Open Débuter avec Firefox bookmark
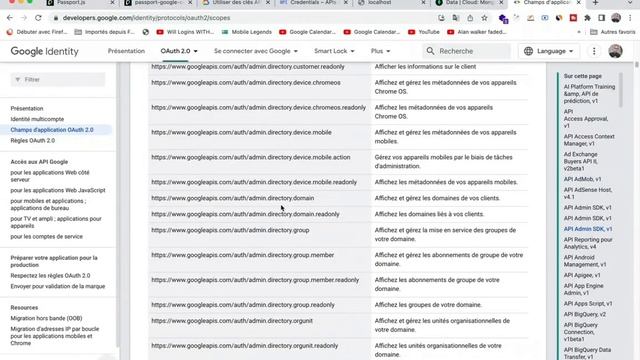 [37, 32]
